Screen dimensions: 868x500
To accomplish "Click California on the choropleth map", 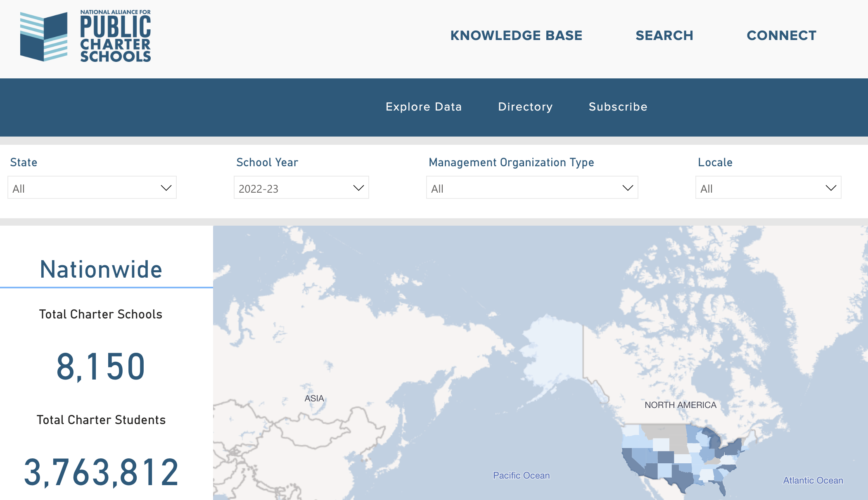I will point(631,460).
